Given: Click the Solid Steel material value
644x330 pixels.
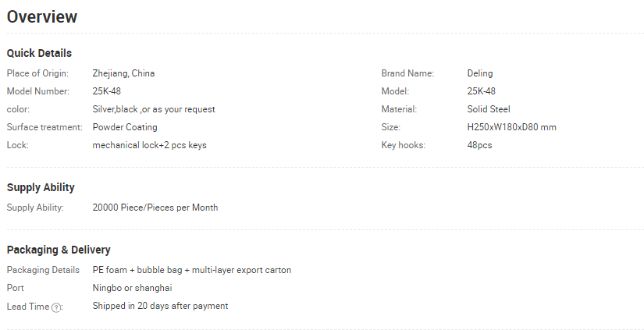Looking at the screenshot, I should (489, 109).
